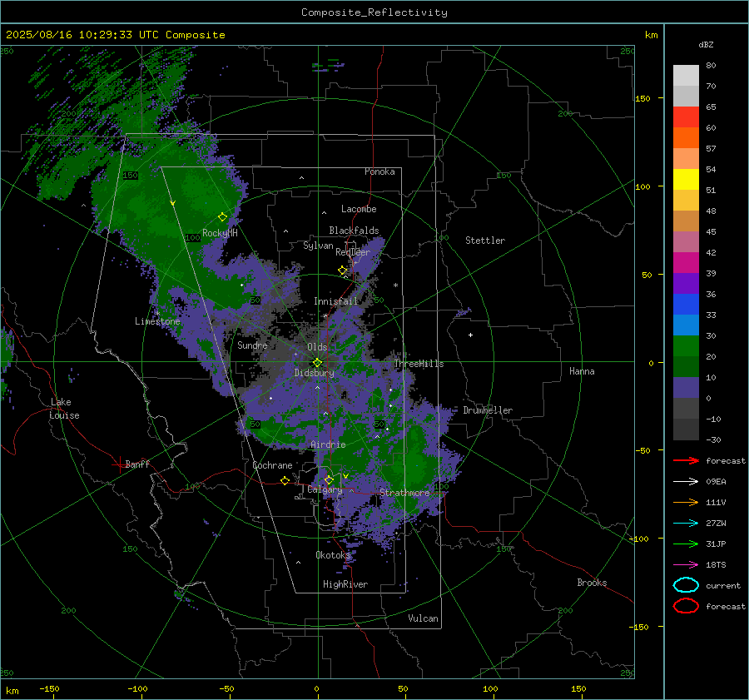Click the -150 tick on bottom axis
749x700 pixels.
49,688
